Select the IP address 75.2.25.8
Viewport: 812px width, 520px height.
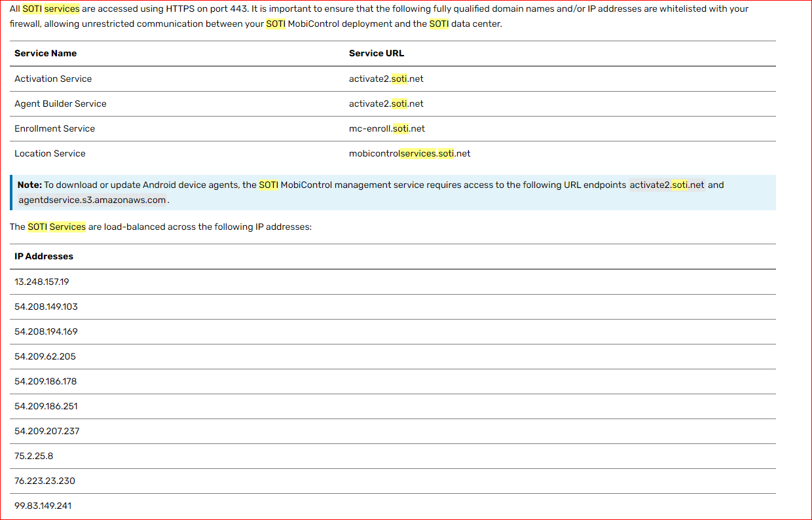point(34,456)
